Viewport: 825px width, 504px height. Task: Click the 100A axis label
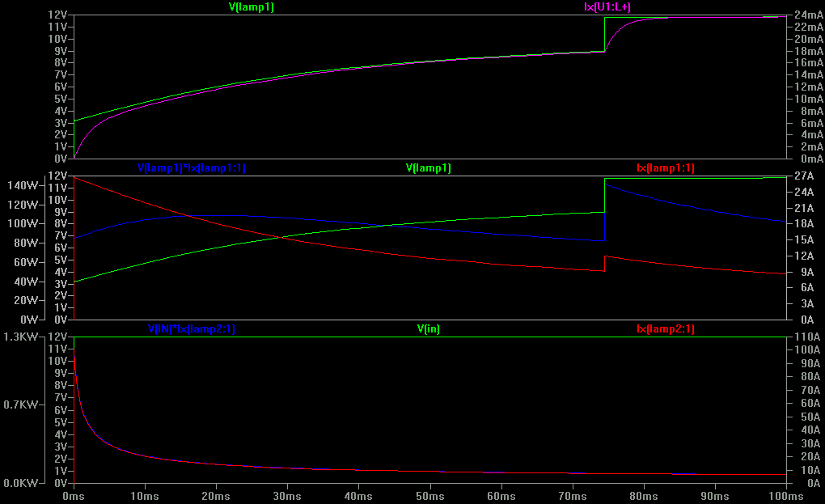(x=807, y=349)
